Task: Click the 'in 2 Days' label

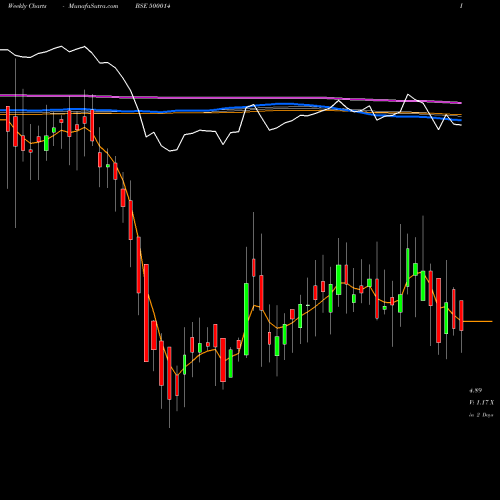Action: click(x=481, y=415)
